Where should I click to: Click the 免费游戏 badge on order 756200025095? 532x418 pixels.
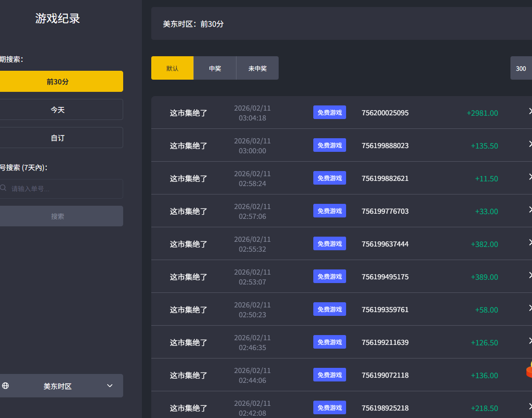click(x=329, y=112)
